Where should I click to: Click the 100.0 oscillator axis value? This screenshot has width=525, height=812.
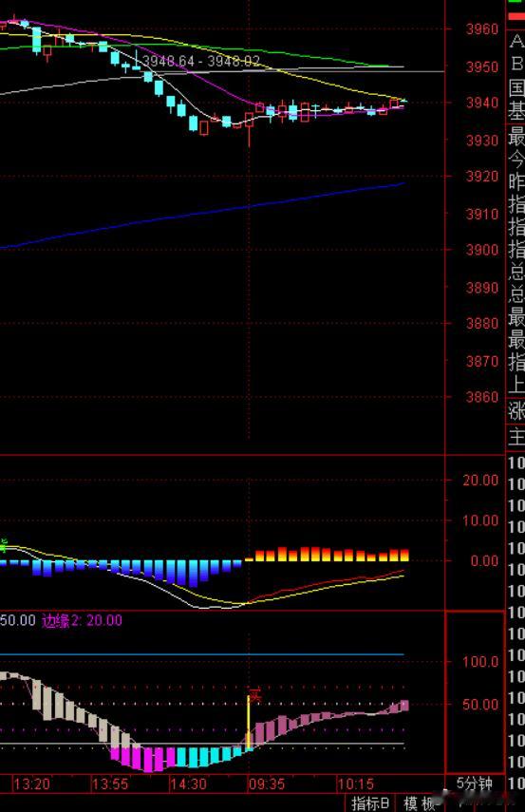(x=480, y=661)
